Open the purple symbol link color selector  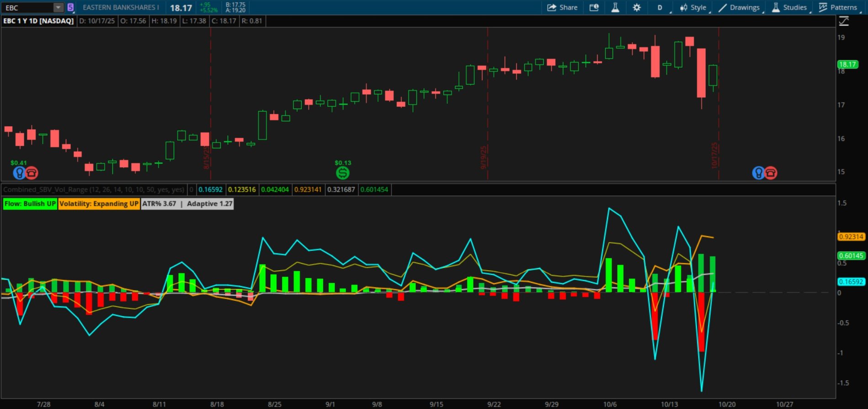70,7
